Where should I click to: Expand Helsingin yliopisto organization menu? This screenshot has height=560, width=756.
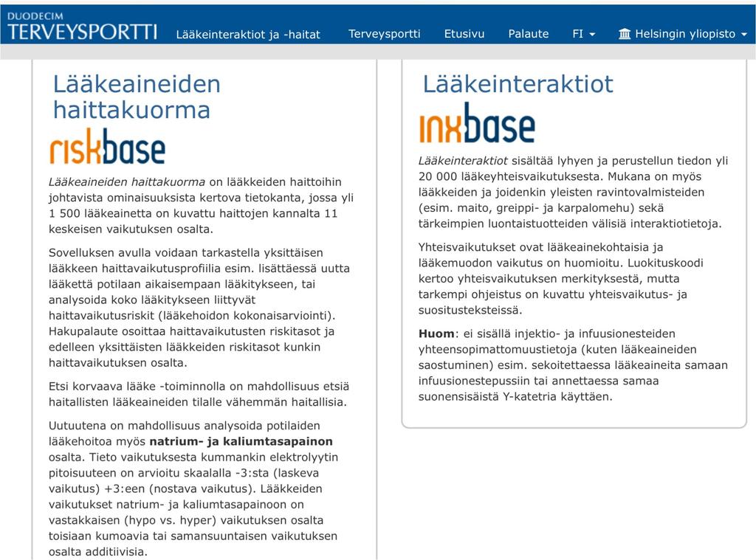(x=683, y=34)
